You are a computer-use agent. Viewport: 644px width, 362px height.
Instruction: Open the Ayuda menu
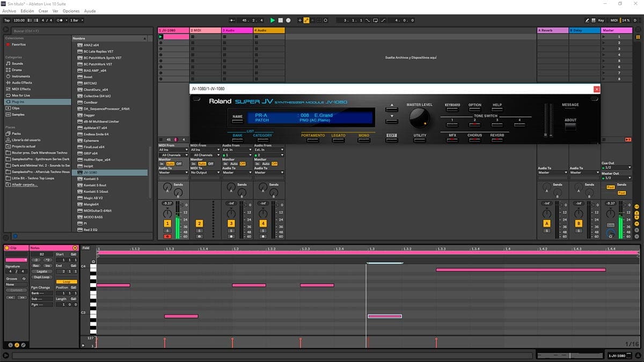(x=90, y=11)
